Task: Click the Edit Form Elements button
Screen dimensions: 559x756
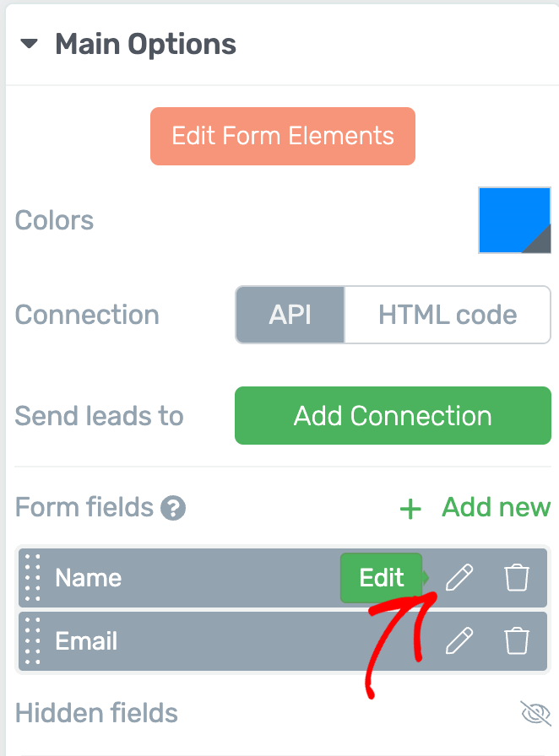Action: pos(283,136)
